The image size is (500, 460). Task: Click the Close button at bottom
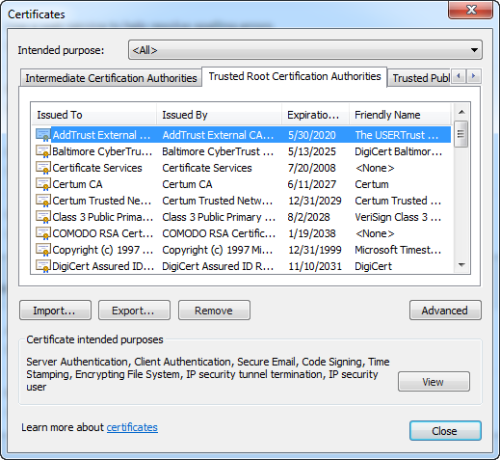pos(445,431)
